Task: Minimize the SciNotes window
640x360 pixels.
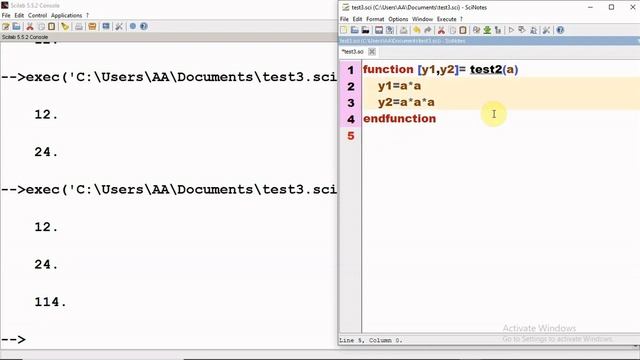Action: (x=590, y=7)
